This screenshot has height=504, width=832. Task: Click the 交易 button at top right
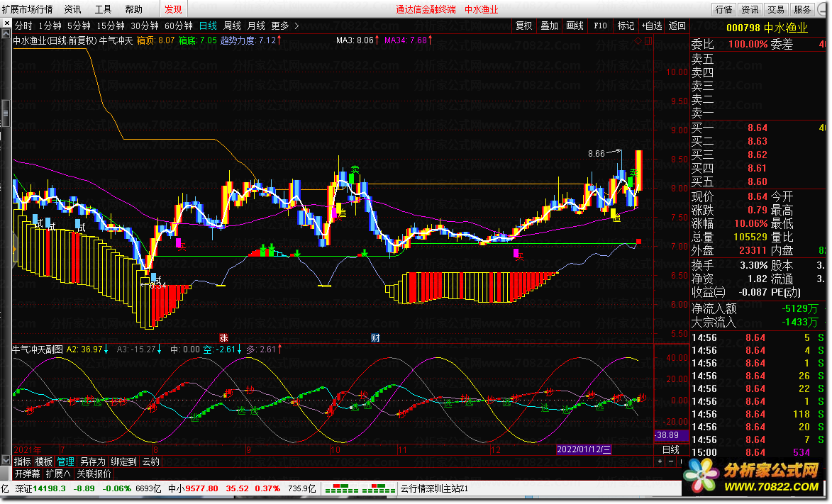[x=776, y=9]
